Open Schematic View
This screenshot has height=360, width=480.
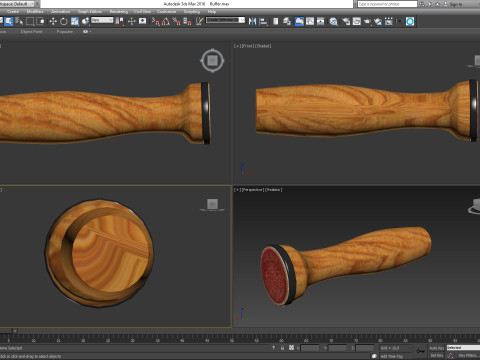320,21
